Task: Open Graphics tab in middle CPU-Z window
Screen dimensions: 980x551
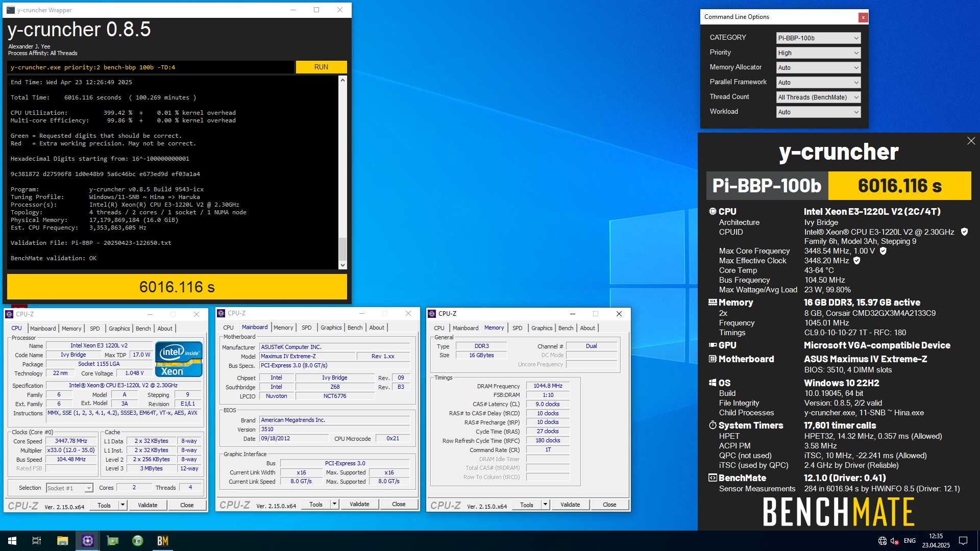Action: click(x=331, y=328)
